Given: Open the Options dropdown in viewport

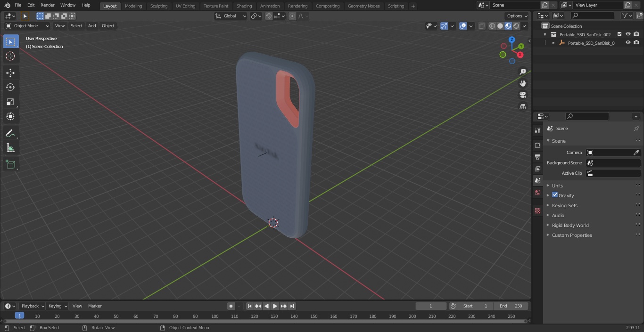Looking at the screenshot, I should 517,16.
